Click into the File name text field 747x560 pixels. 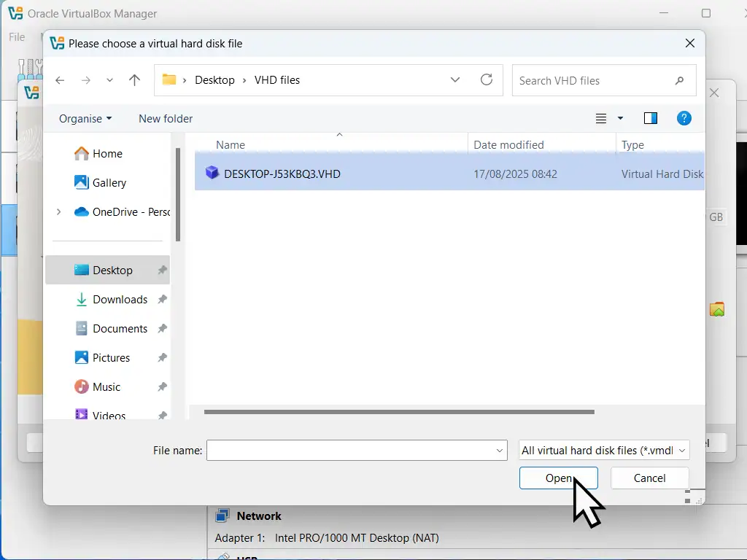point(350,451)
